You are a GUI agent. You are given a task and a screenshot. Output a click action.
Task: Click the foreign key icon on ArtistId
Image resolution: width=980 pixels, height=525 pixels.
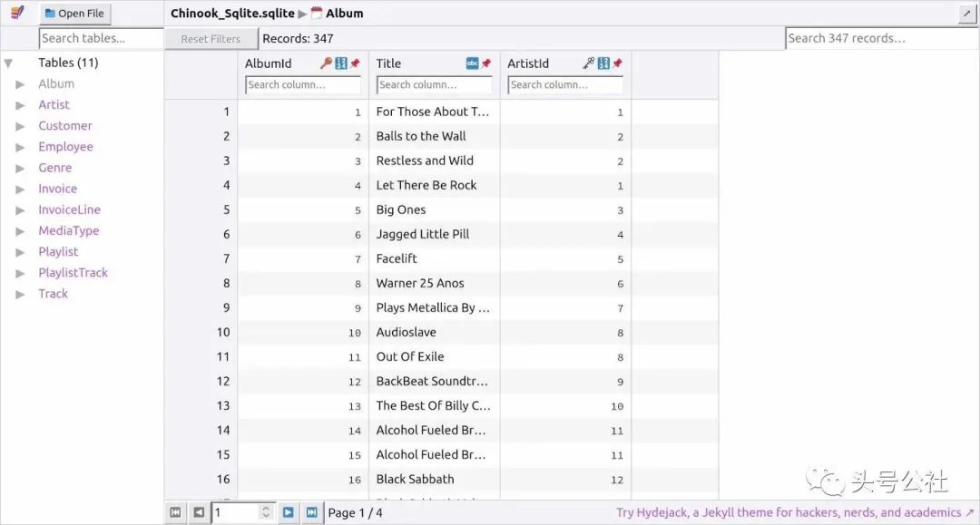(x=589, y=63)
